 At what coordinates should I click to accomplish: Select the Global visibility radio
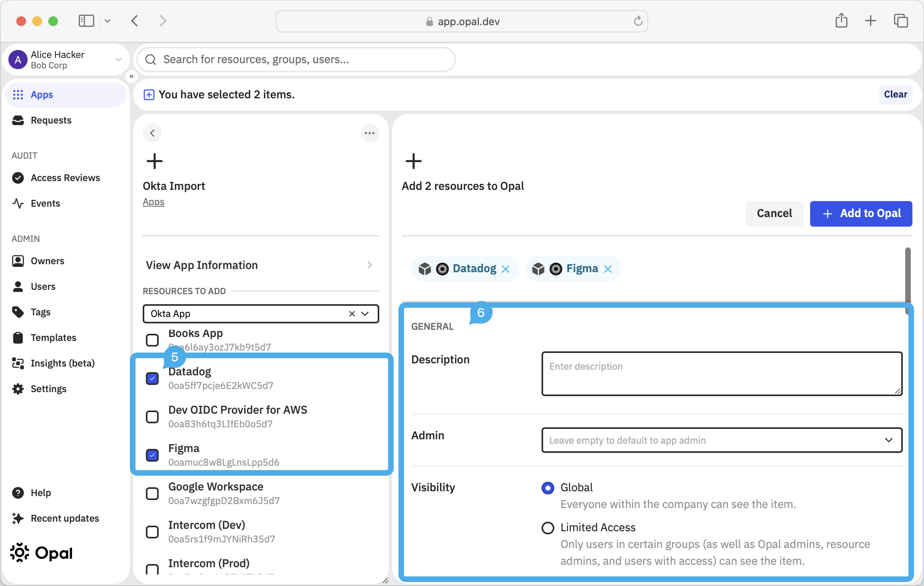tap(548, 488)
